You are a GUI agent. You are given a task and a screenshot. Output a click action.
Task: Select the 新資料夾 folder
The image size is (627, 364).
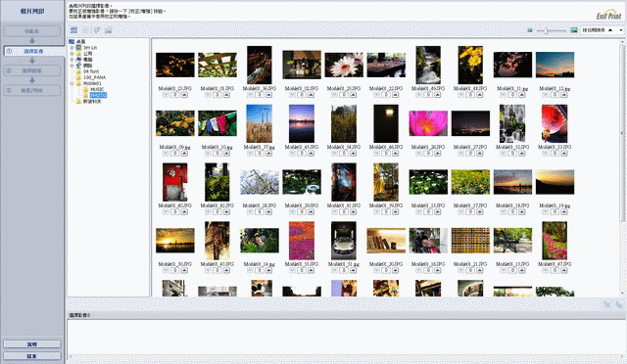[92, 102]
